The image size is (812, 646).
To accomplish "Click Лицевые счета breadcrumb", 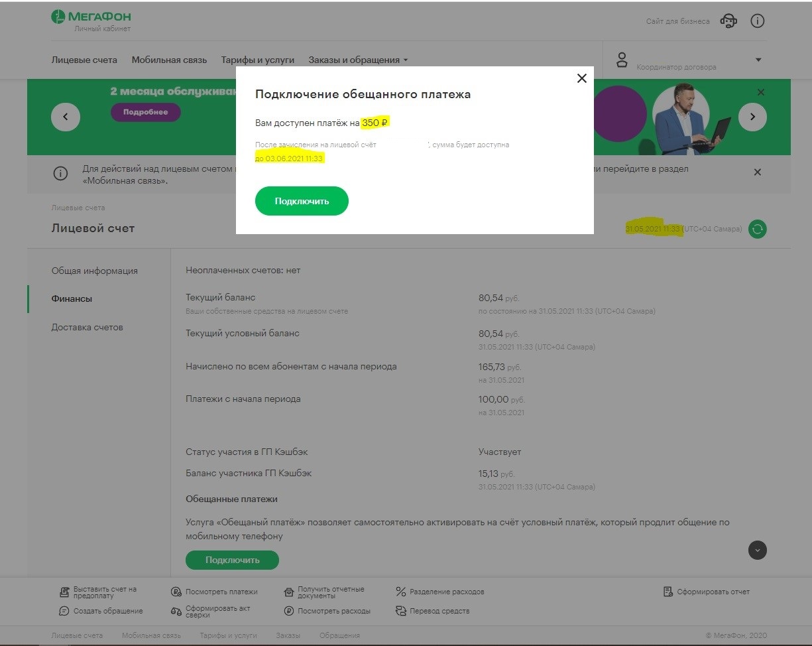I will pos(78,208).
